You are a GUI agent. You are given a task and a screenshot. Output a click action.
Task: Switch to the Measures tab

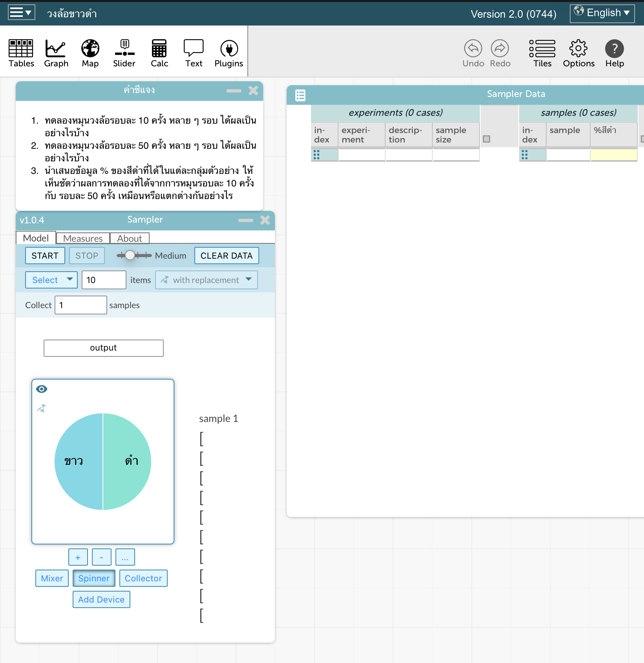[x=83, y=238]
